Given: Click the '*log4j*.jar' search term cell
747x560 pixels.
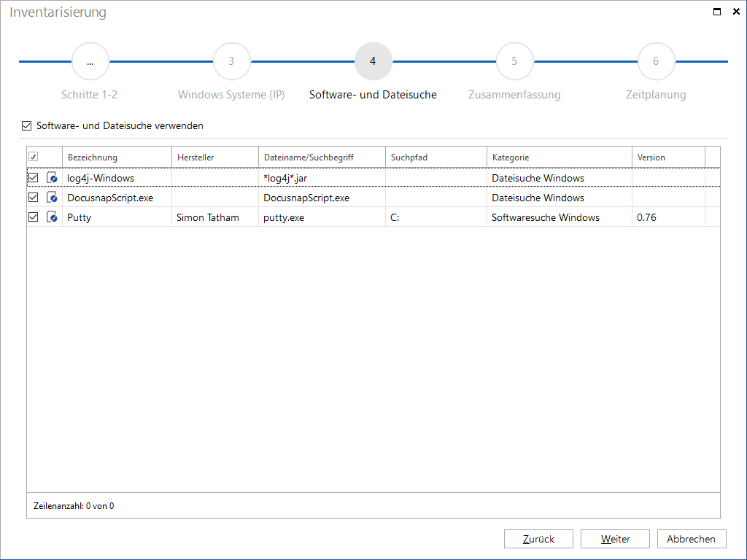Looking at the screenshot, I should (322, 178).
